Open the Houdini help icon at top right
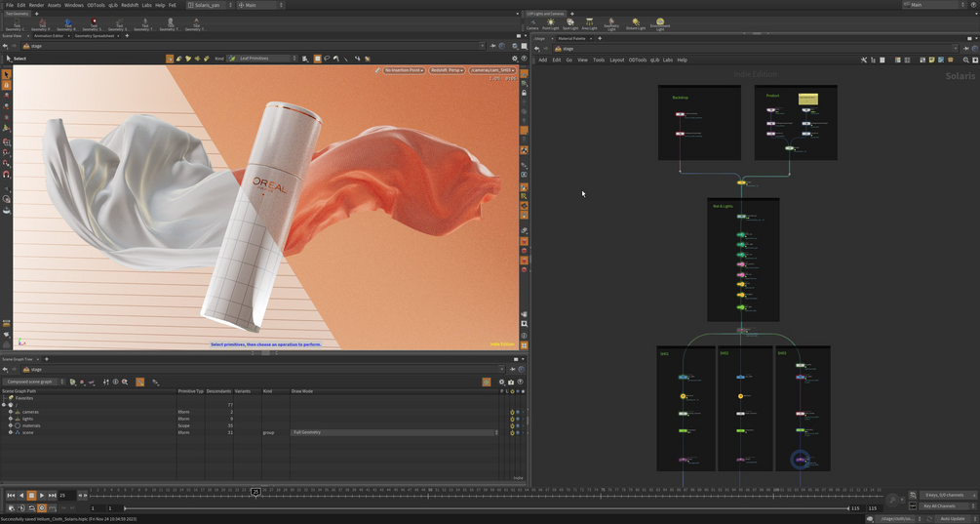The height and width of the screenshot is (524, 980). click(x=974, y=4)
